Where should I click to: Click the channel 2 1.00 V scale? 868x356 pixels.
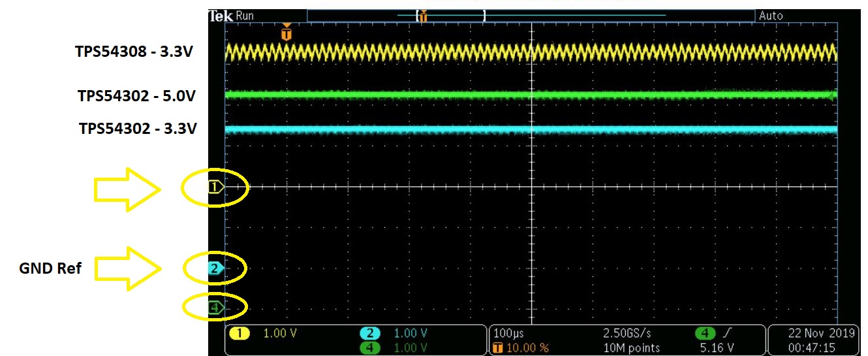click(411, 334)
